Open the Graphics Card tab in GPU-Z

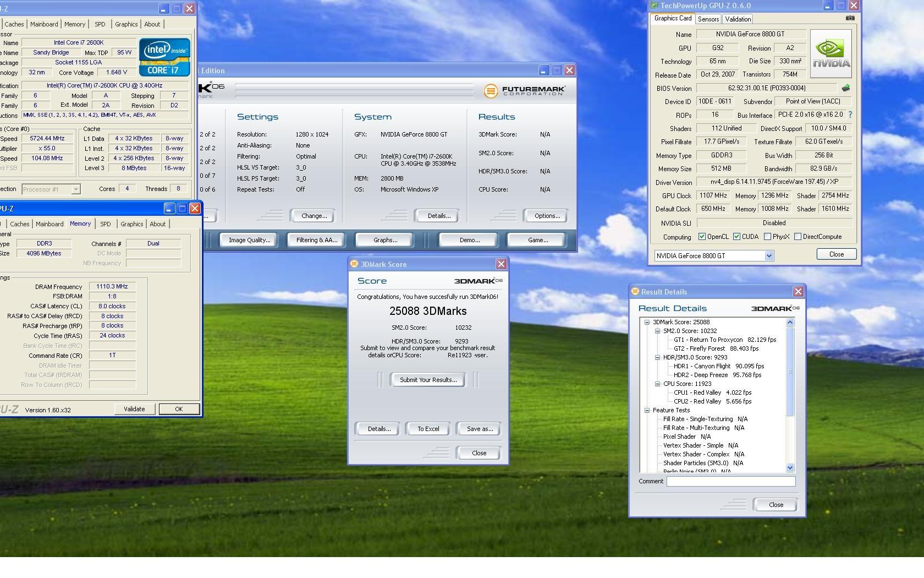pyautogui.click(x=673, y=18)
